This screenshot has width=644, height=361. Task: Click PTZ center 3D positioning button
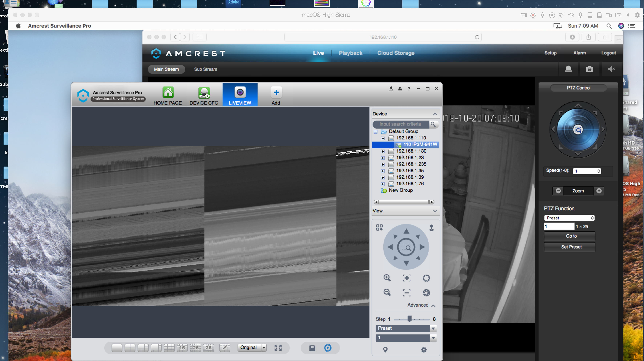pos(406,247)
